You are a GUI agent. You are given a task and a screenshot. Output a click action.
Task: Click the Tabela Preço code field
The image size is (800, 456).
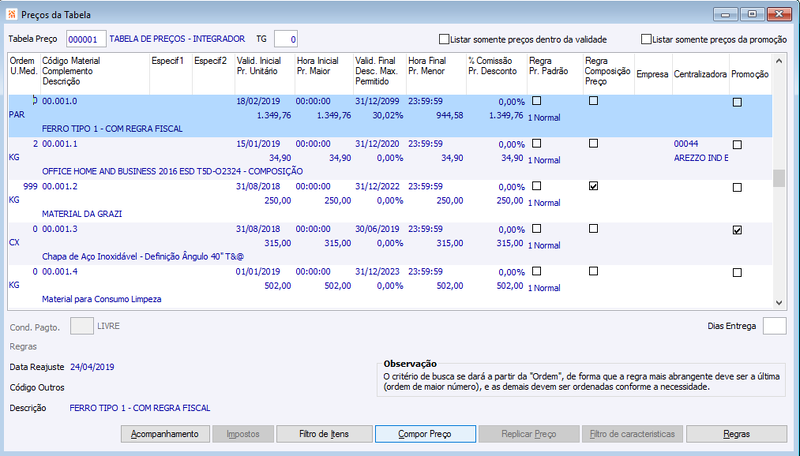[x=86, y=39]
